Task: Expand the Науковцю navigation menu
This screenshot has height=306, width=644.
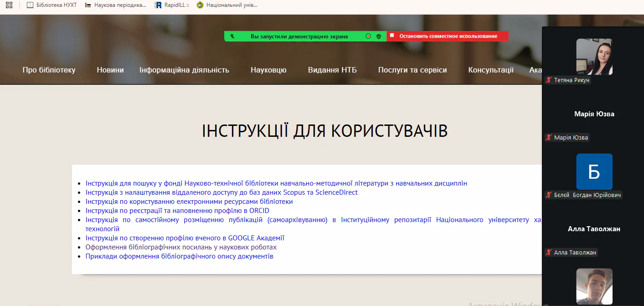Action: 268,70
